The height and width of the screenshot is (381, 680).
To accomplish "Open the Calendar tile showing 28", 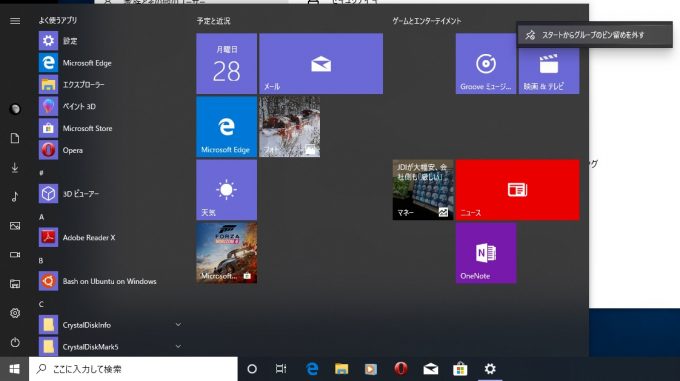I will tap(226, 64).
